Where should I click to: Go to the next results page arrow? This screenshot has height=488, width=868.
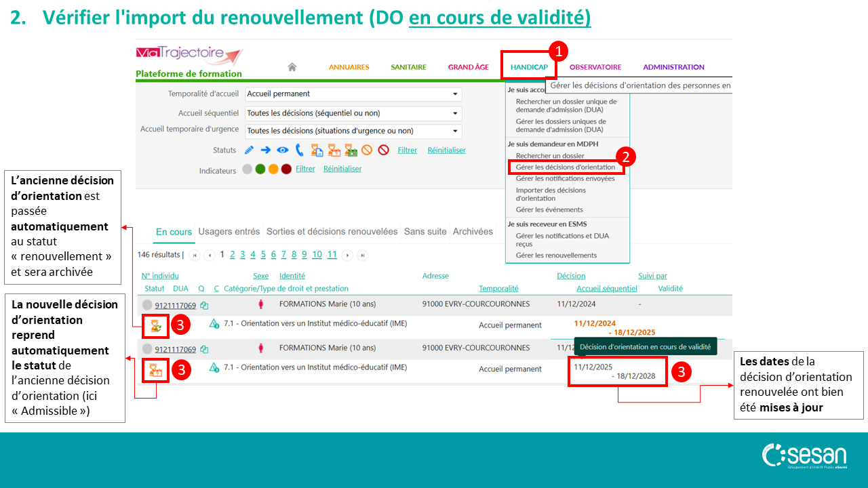348,256
